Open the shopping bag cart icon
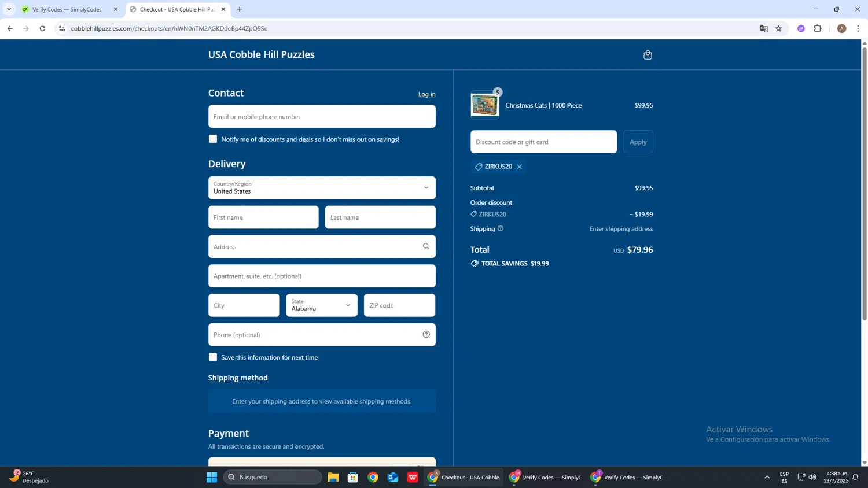 (648, 55)
